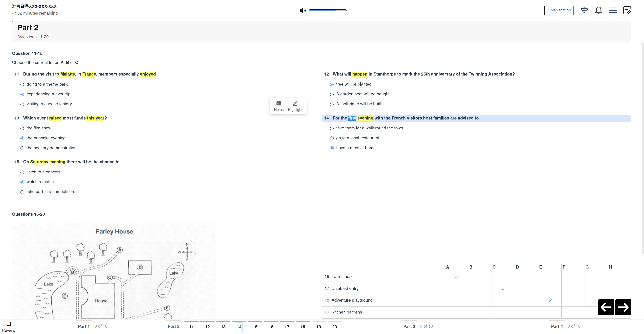Expand Part 4 in navigation bar
This screenshot has height=334, width=644.
[557, 326]
